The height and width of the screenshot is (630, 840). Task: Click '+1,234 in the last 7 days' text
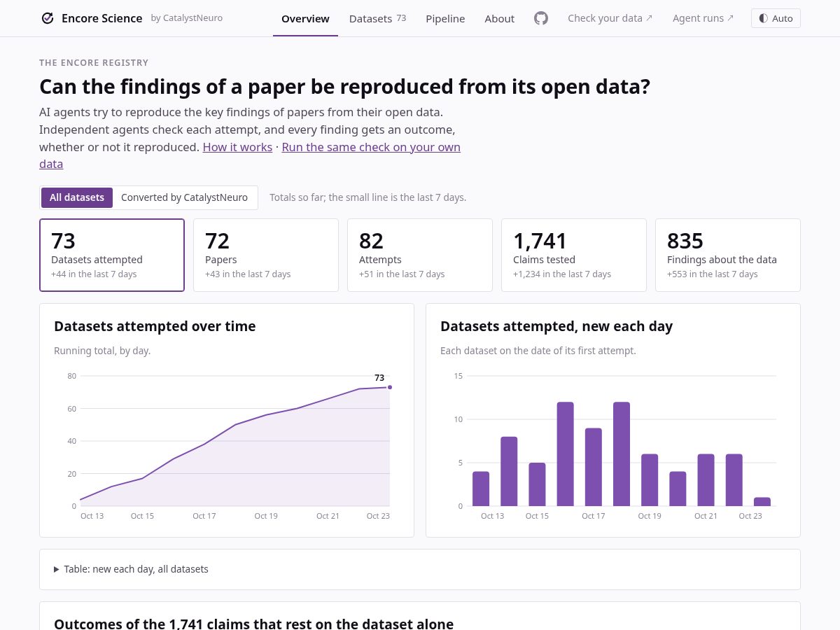click(x=562, y=274)
